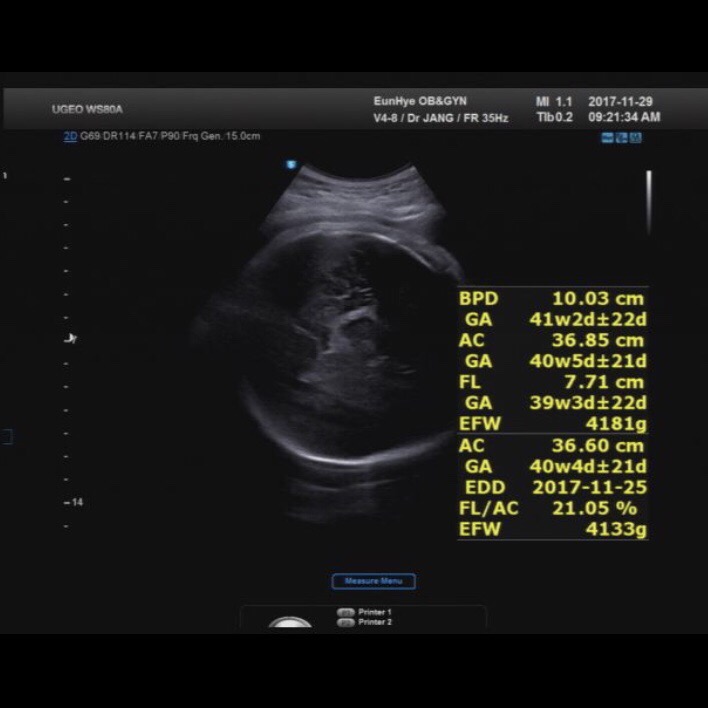This screenshot has width=708, height=708.
Task: Click the first blue status icon top right
Action: [607, 137]
